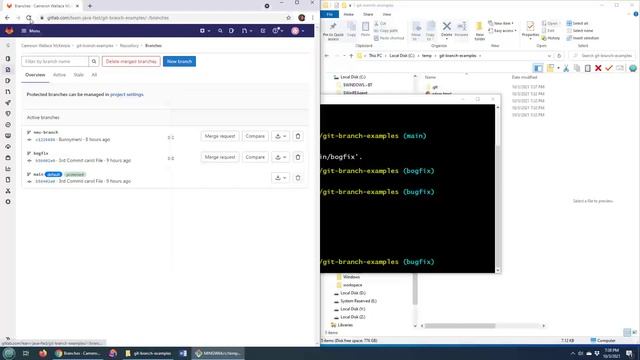Delete bogfix branch with trash icon

tap(298, 157)
